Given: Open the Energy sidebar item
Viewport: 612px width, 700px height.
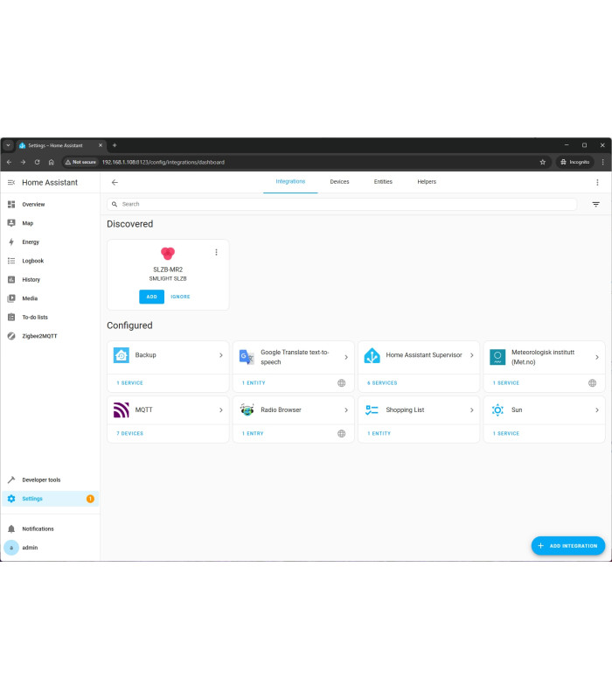Looking at the screenshot, I should [x=31, y=241].
